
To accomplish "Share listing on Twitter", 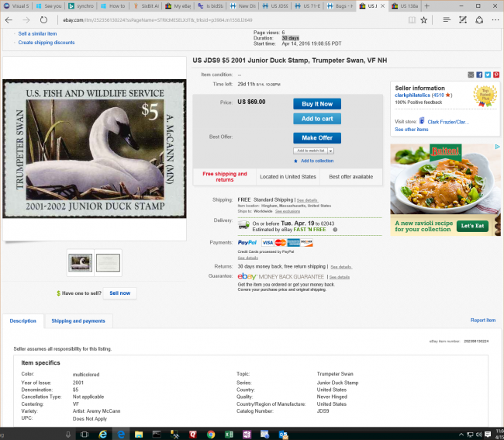I will [x=488, y=74].
